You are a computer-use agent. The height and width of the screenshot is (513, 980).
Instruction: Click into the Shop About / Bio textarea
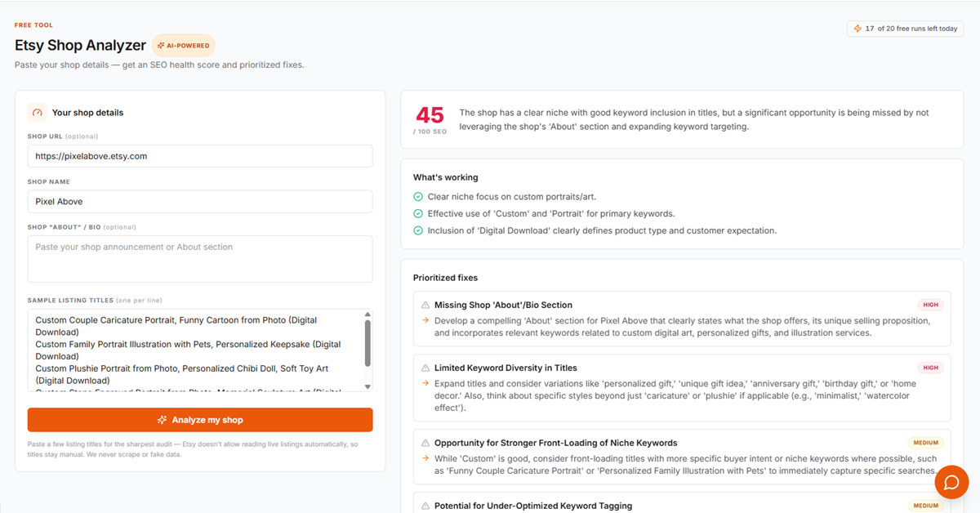tap(200, 259)
